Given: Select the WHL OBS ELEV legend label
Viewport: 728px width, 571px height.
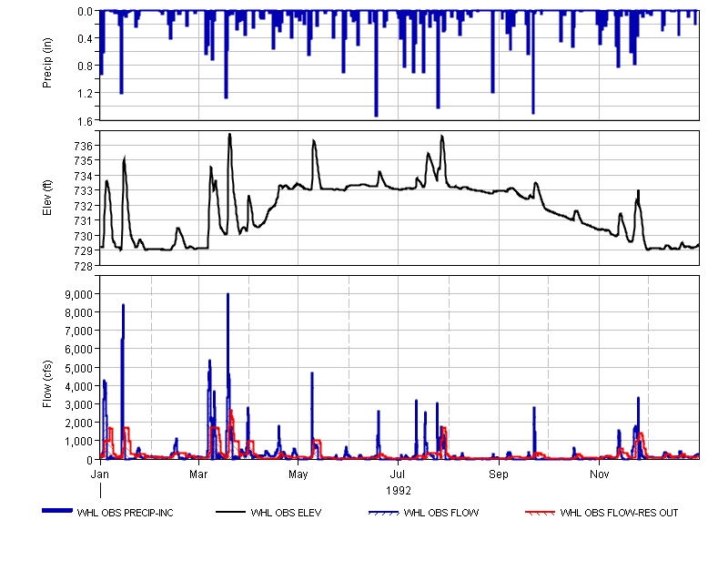Looking at the screenshot, I should [x=291, y=513].
